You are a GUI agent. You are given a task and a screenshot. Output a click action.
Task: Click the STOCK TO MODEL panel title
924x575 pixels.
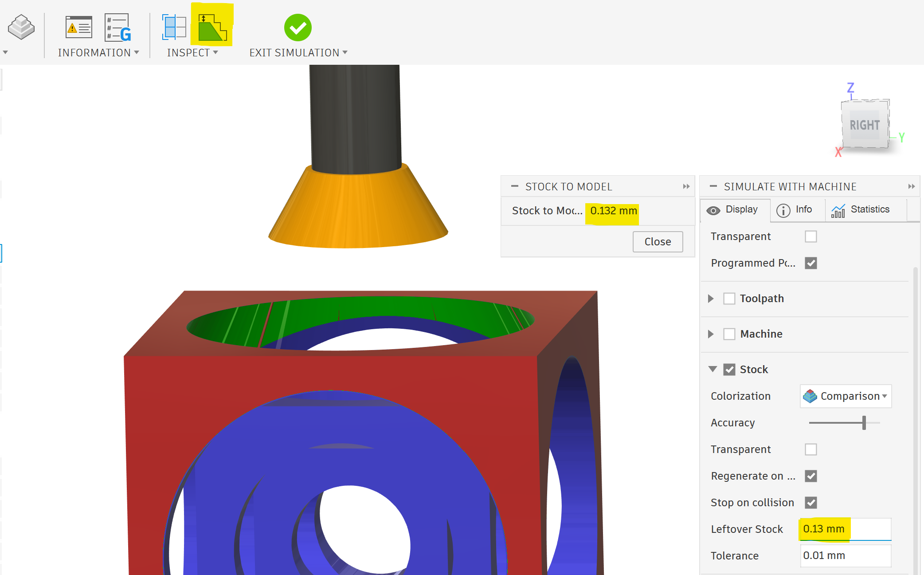pos(569,187)
